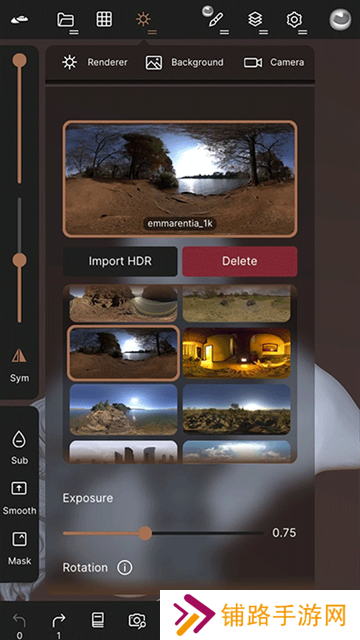Image resolution: width=360 pixels, height=640 pixels.
Task: Open the Rotation info icon
Action: [x=124, y=568]
